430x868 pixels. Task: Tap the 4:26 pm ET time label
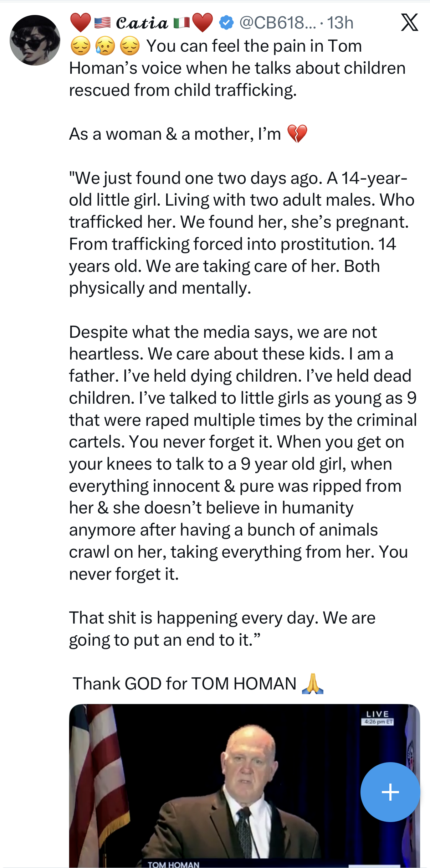pos(378,722)
